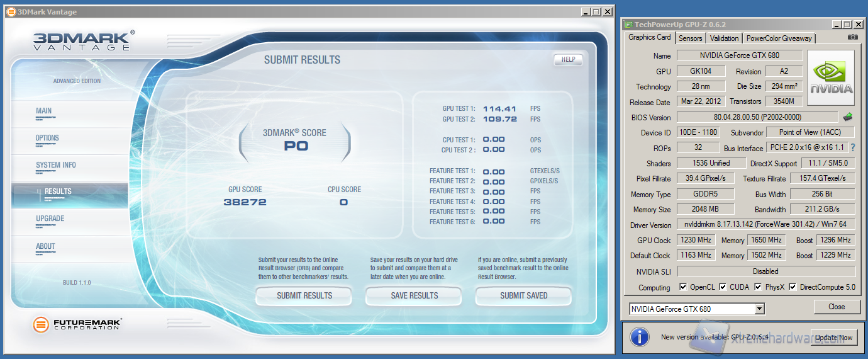Click the BIOS save chip icon
This screenshot has width=868, height=359.
click(x=848, y=117)
